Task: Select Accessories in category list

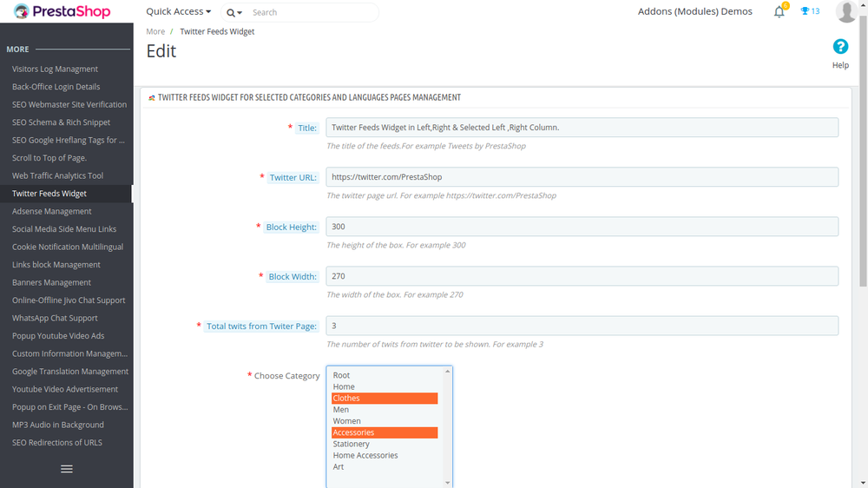Action: click(385, 432)
